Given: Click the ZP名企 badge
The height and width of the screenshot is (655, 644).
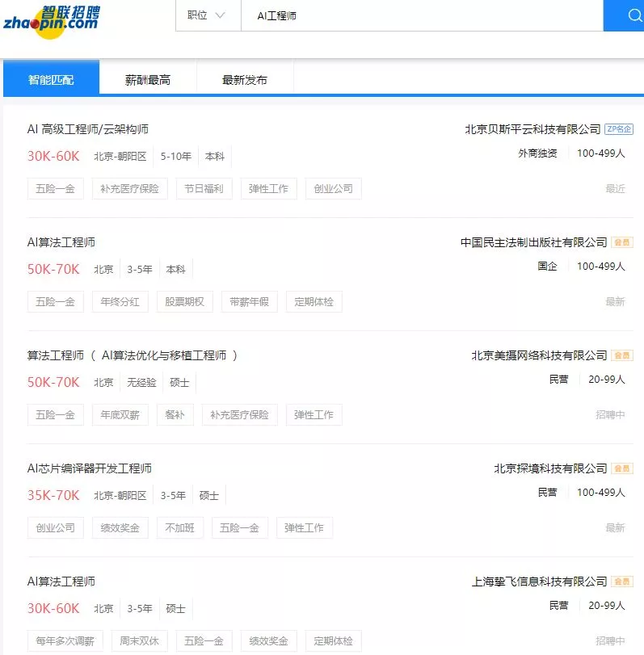Looking at the screenshot, I should point(619,129).
